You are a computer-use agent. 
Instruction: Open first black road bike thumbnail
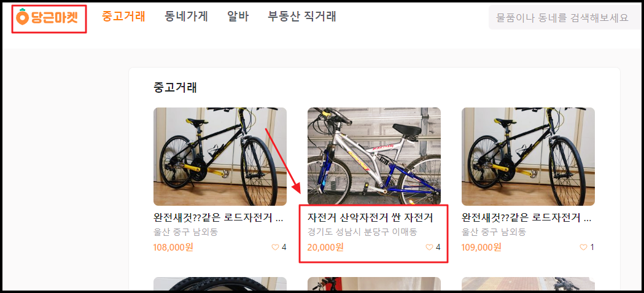tap(220, 157)
